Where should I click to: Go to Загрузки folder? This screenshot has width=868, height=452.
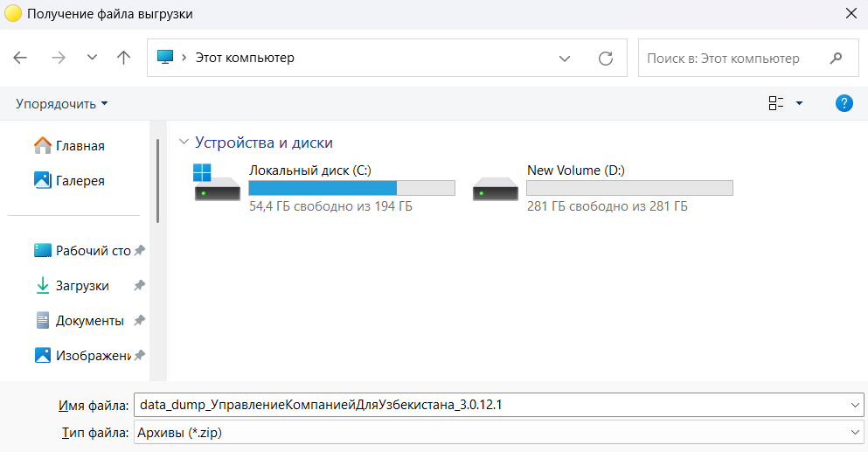[x=82, y=286]
